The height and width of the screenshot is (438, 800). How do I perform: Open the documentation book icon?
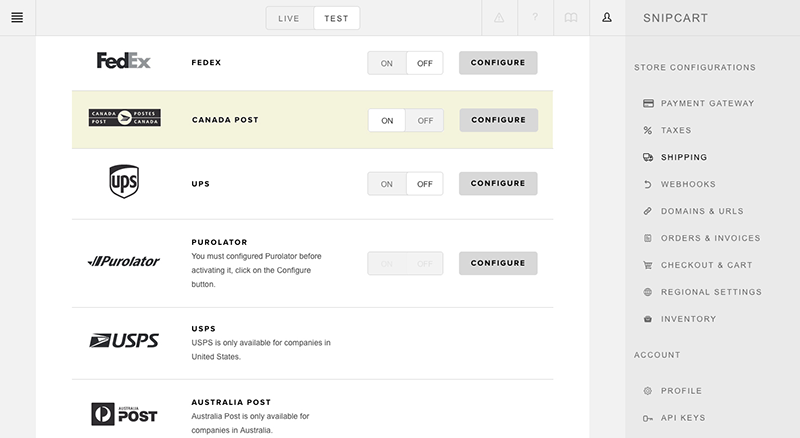click(x=571, y=18)
